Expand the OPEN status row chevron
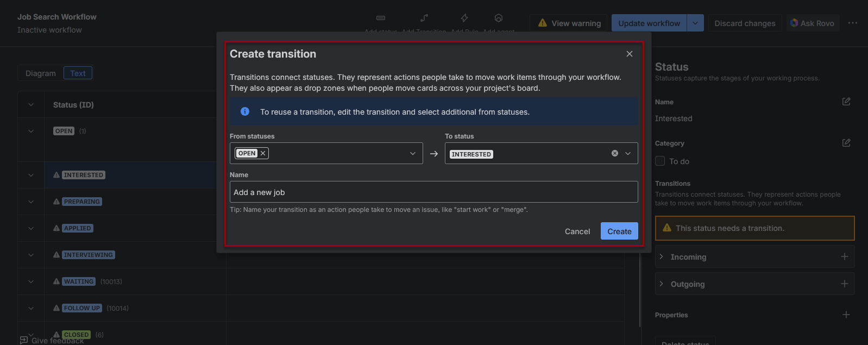Screen dimensions: 868x345 tap(31, 131)
